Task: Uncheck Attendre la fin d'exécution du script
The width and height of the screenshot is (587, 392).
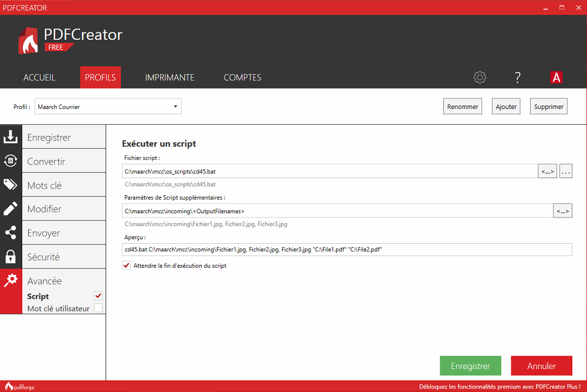Action: pos(126,265)
